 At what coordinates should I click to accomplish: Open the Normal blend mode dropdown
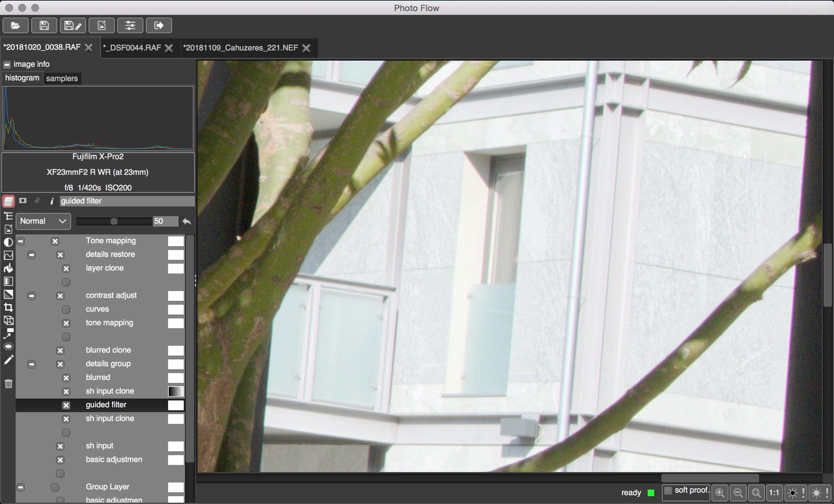click(x=43, y=221)
